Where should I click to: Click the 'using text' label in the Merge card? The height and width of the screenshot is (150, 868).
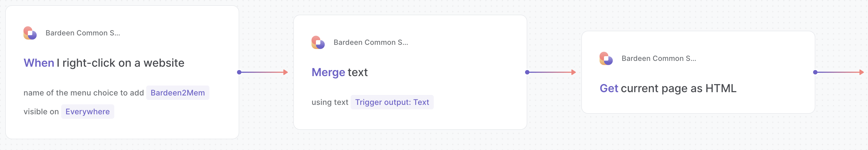point(330,102)
